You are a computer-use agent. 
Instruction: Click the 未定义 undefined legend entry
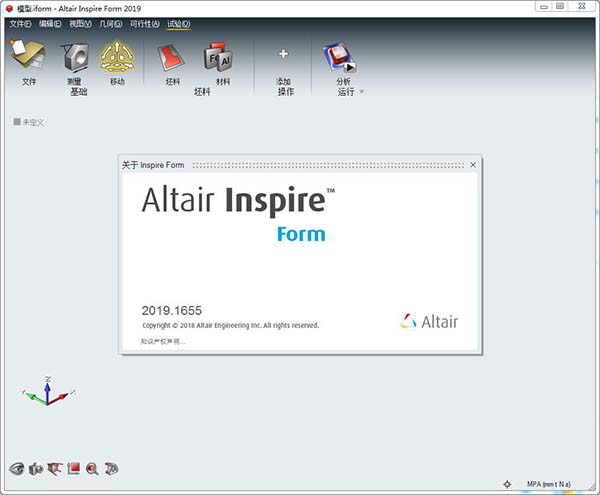[x=29, y=122]
